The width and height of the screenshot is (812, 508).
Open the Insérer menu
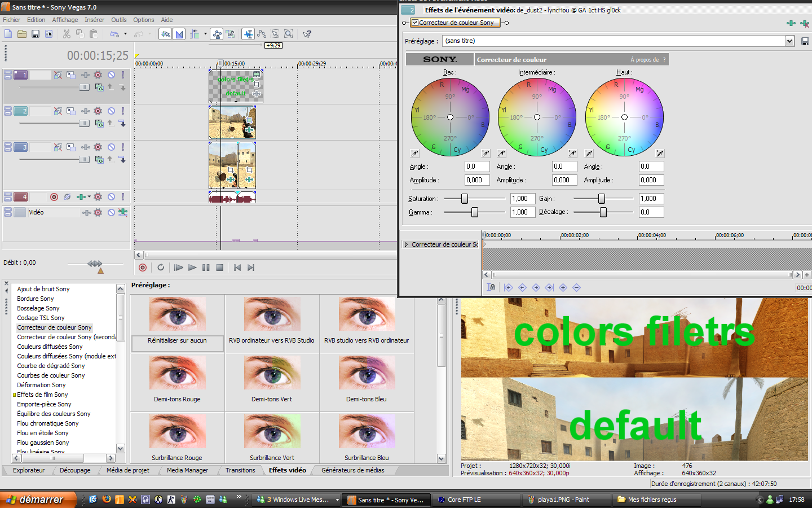tap(94, 20)
